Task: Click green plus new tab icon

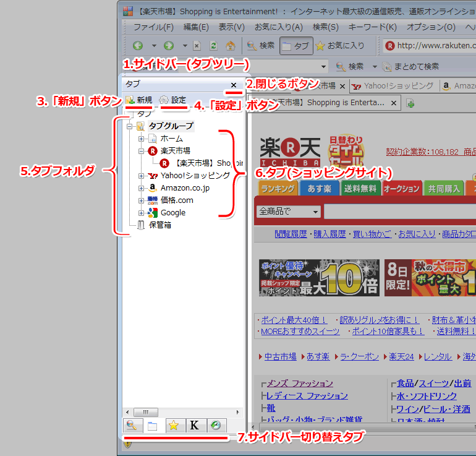Action: point(410,103)
